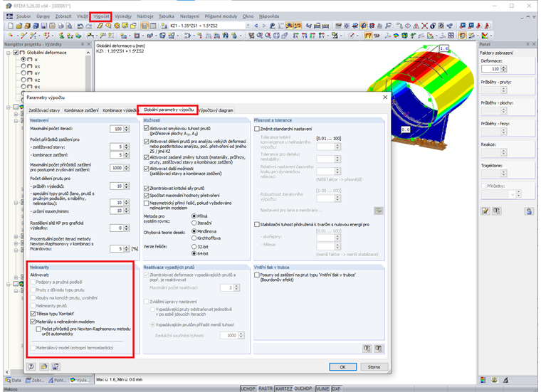
Task: Collapse the Globální deformace tree node
Action: point(9,53)
